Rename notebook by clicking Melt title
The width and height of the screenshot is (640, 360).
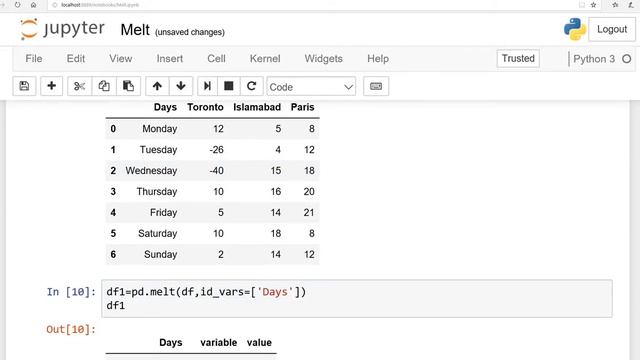(x=135, y=30)
